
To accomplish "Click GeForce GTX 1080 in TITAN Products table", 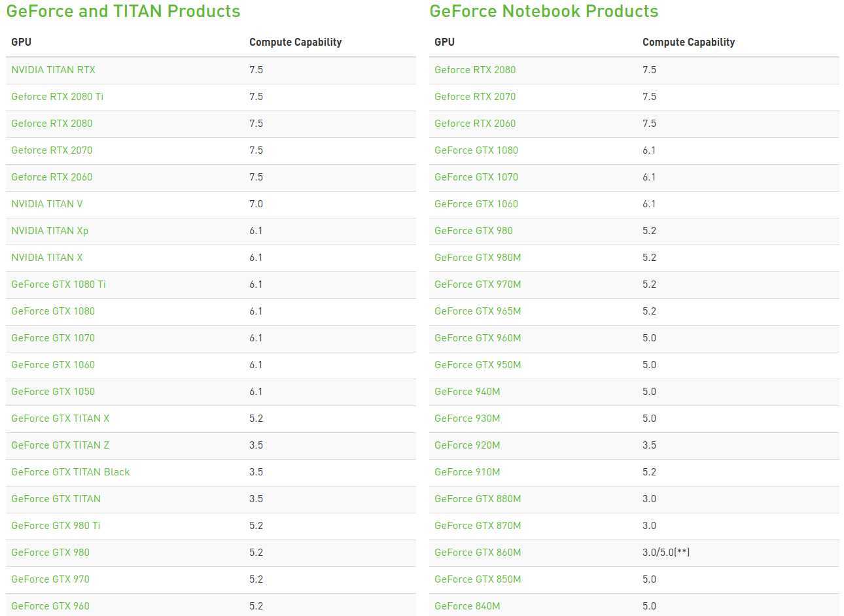I will coord(53,311).
